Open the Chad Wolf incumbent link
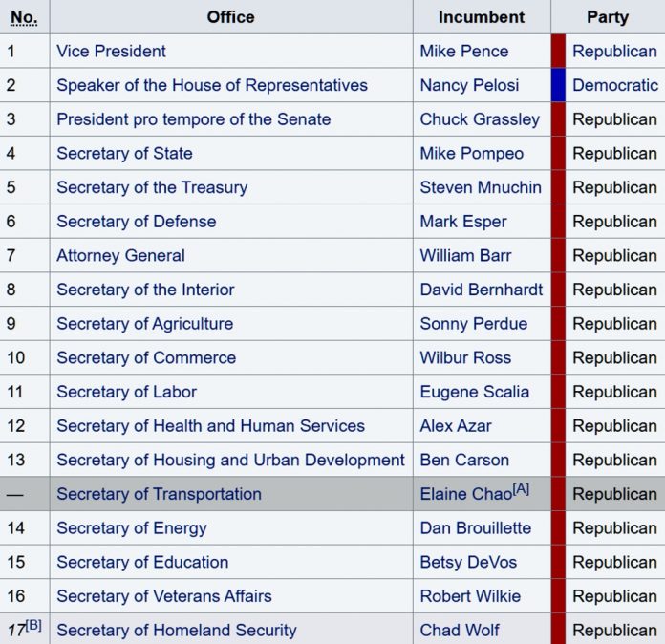Screen dimensions: 665x644 tap(460, 630)
